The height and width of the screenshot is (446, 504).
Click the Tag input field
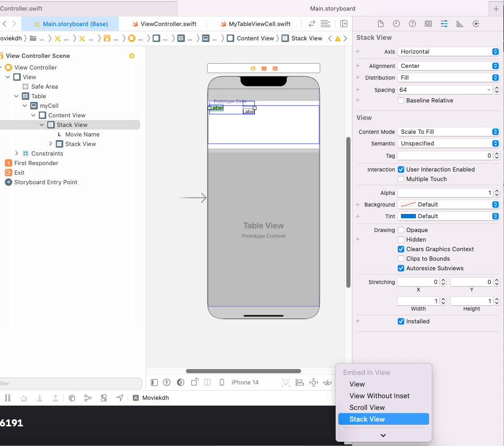pyautogui.click(x=446, y=156)
